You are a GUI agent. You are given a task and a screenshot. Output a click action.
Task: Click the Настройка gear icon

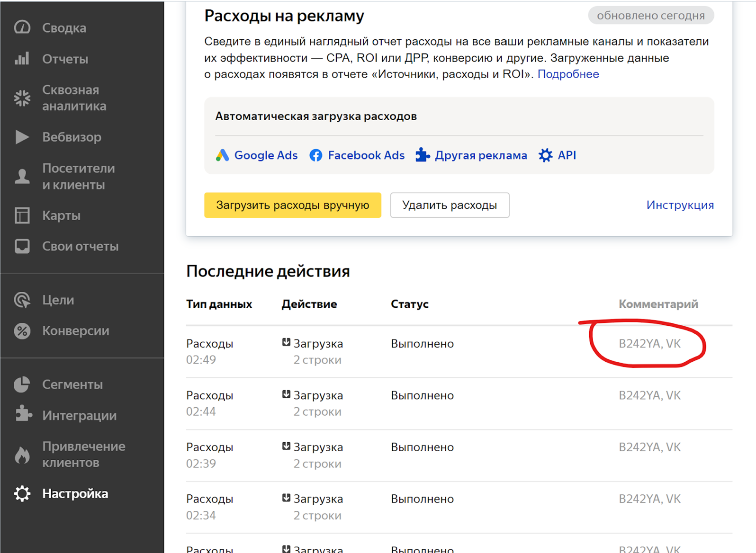tap(22, 493)
